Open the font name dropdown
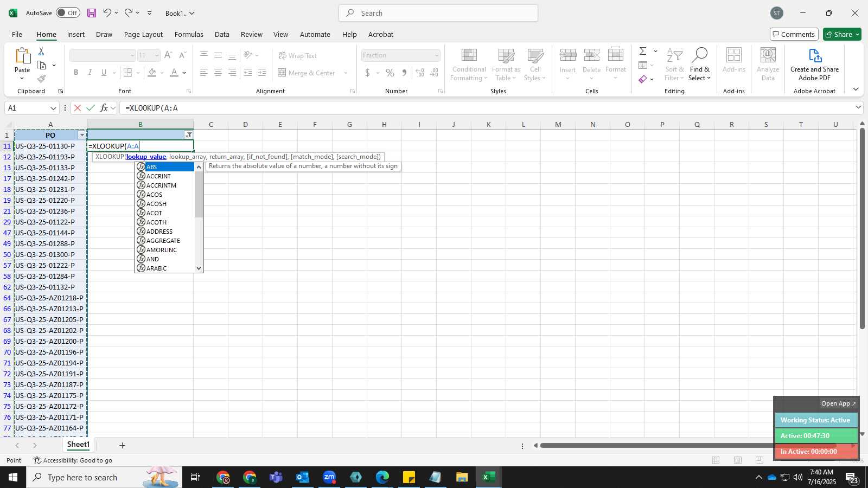 pyautogui.click(x=132, y=55)
